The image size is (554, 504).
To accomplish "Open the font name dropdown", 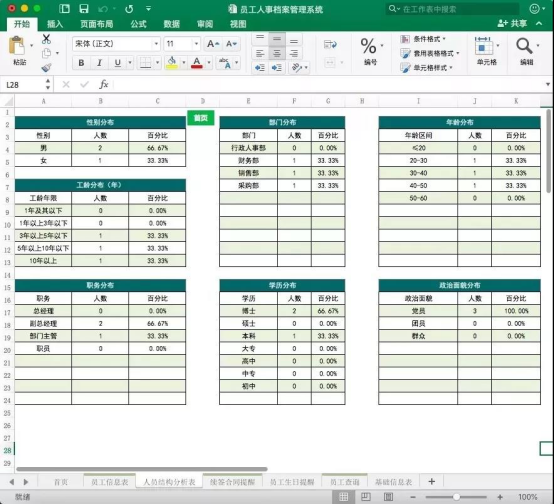I will (x=156, y=44).
